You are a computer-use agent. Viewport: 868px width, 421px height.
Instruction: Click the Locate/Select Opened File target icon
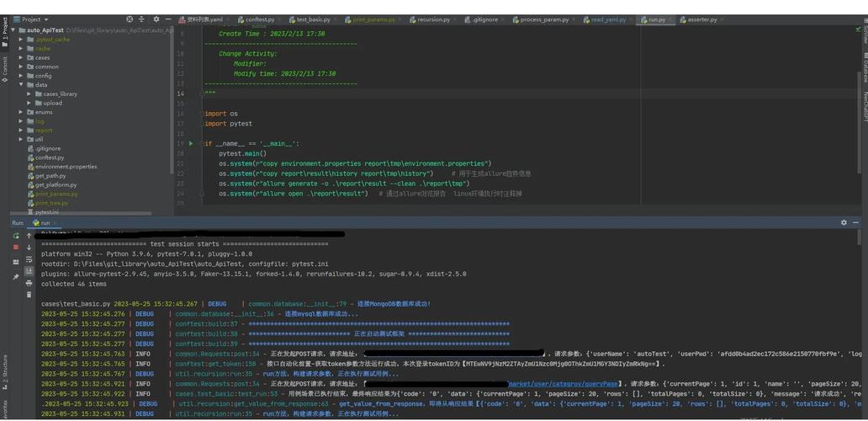point(130,19)
